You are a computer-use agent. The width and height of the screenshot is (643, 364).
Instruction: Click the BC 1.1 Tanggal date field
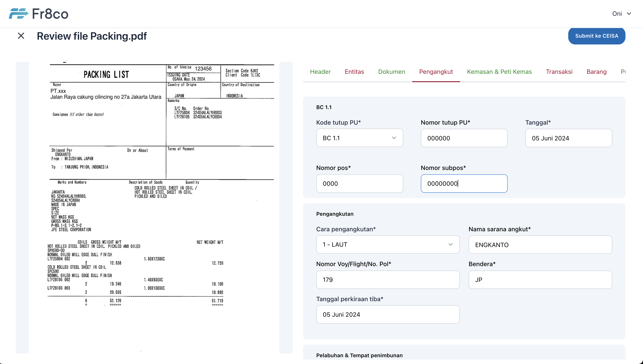[x=568, y=138]
